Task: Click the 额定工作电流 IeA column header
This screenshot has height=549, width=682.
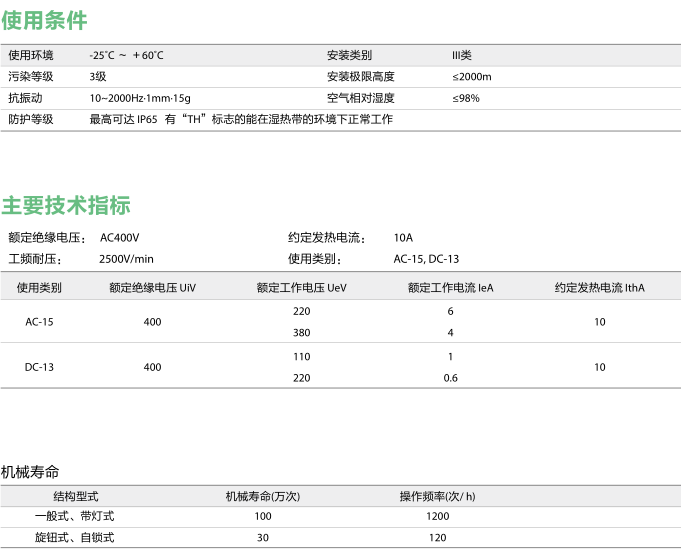Action: coord(450,288)
